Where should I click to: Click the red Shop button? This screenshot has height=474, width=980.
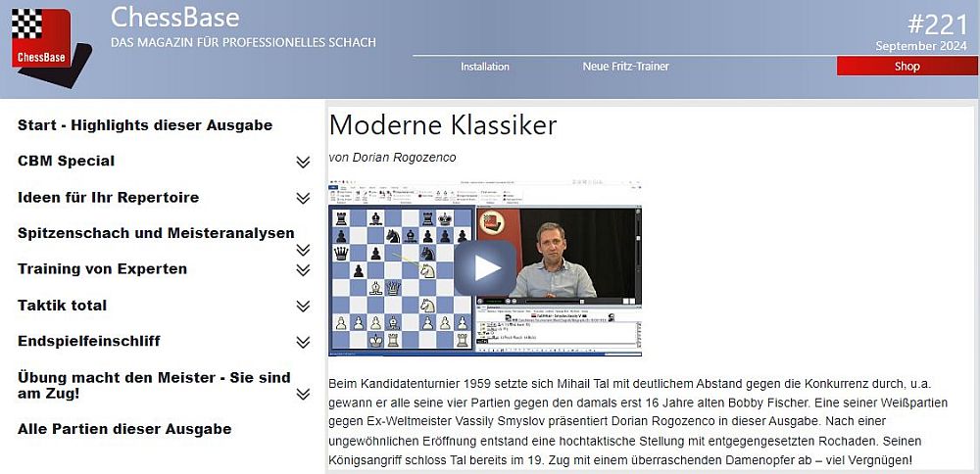pos(906,67)
